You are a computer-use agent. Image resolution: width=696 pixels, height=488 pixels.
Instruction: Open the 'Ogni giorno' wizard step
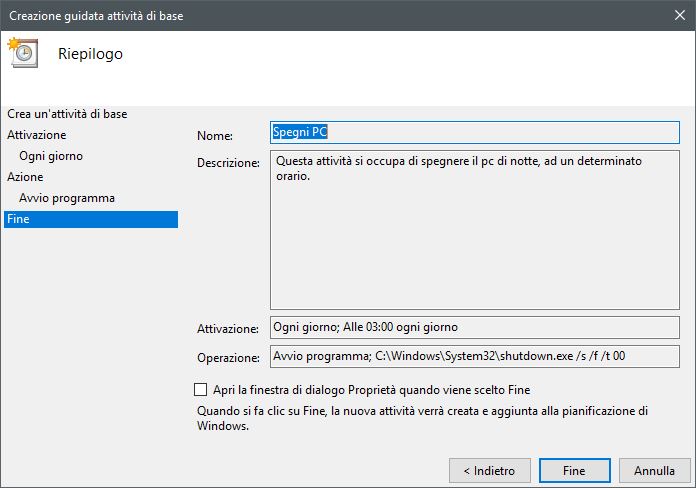coord(51,156)
